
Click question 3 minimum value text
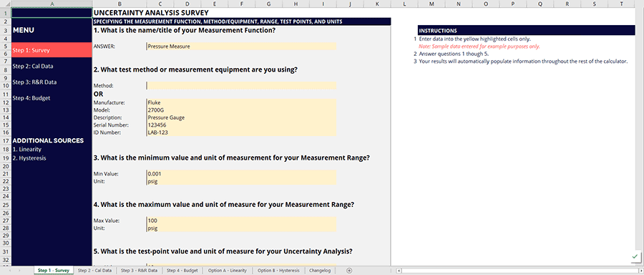(x=232, y=158)
